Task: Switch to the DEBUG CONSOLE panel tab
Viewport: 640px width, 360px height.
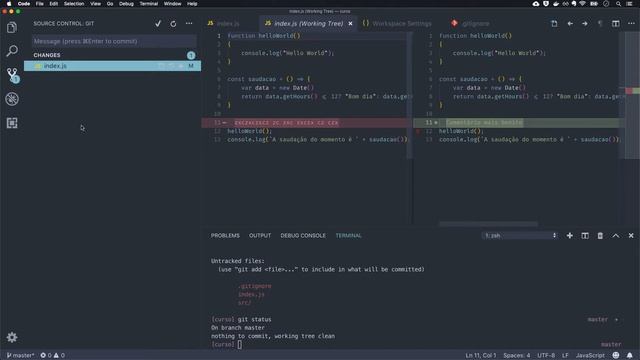Action: pyautogui.click(x=303, y=236)
